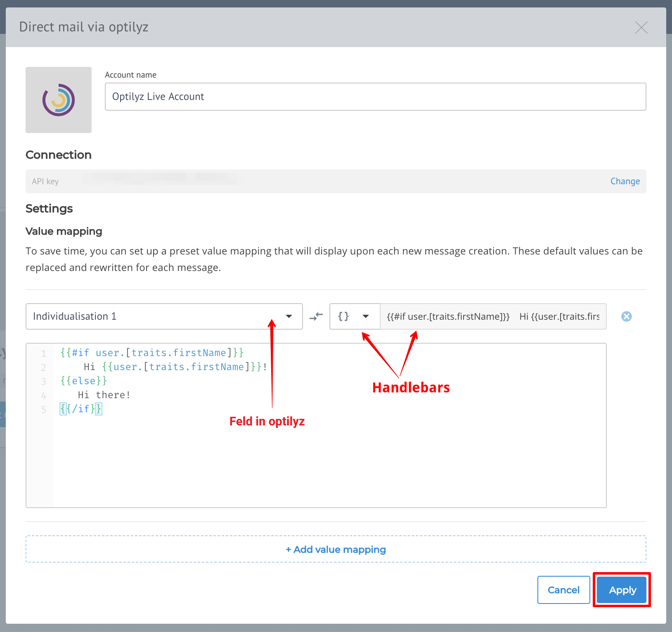Image resolution: width=672 pixels, height=632 pixels.
Task: Apply the integration settings
Action: click(x=622, y=590)
